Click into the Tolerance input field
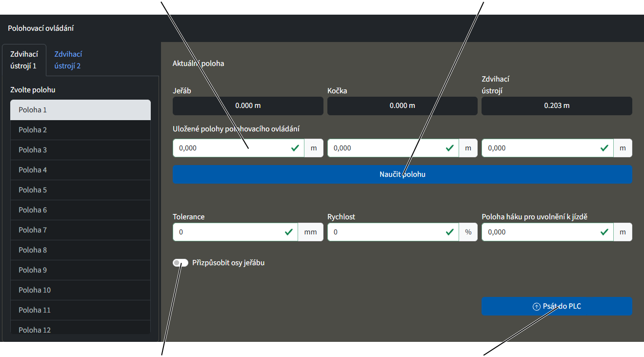This screenshot has height=357, width=644. tap(235, 232)
